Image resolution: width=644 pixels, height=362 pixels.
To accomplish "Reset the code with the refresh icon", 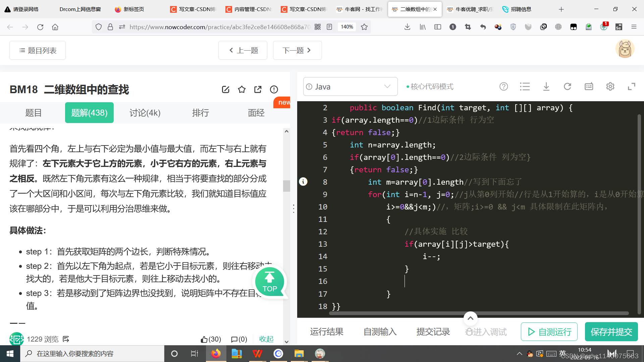I will [568, 86].
